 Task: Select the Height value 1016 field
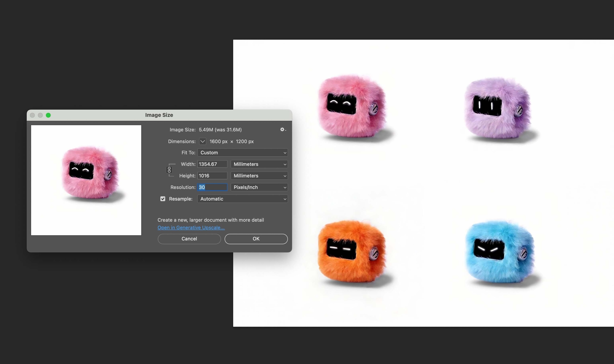(212, 175)
